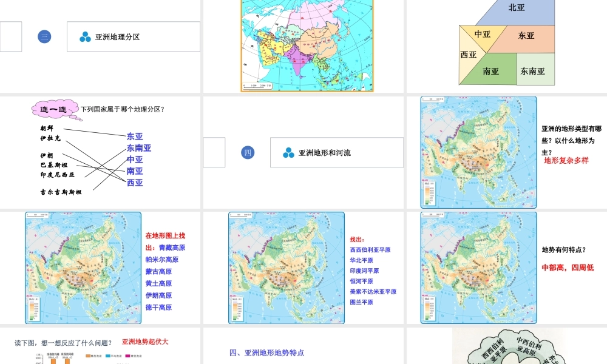Click the three-dot icon beside 亚洲地形和河流

(x=288, y=153)
